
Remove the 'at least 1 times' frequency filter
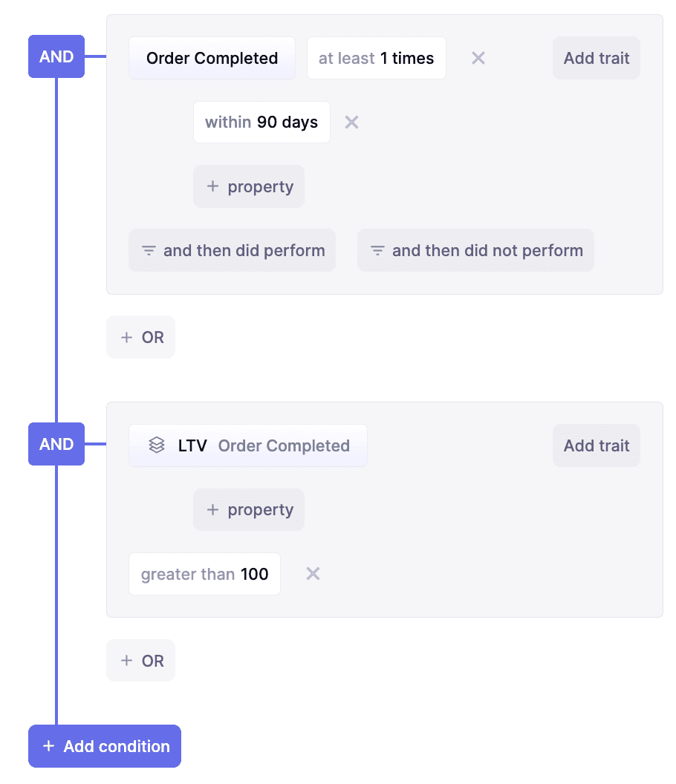point(478,58)
